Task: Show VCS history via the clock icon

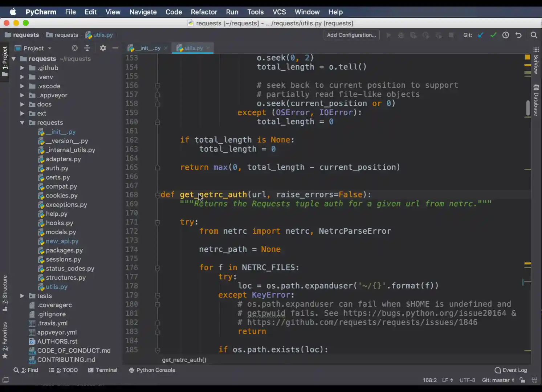Action: (506, 35)
